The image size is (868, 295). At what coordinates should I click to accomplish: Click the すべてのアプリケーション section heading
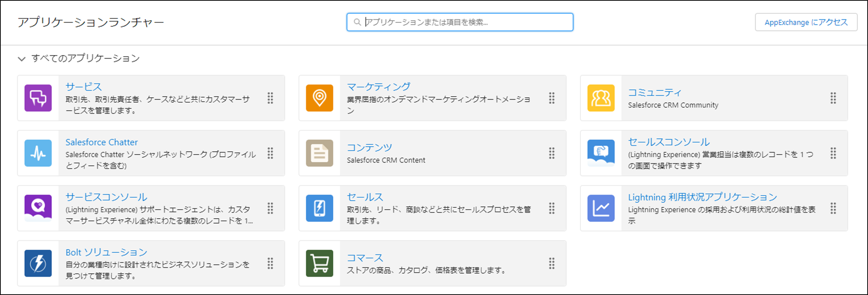click(x=85, y=58)
